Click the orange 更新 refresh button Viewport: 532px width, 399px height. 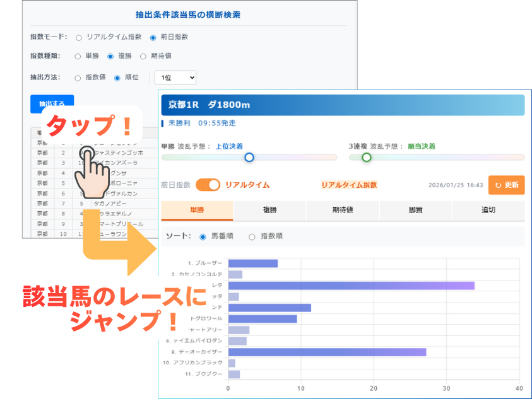pyautogui.click(x=506, y=185)
